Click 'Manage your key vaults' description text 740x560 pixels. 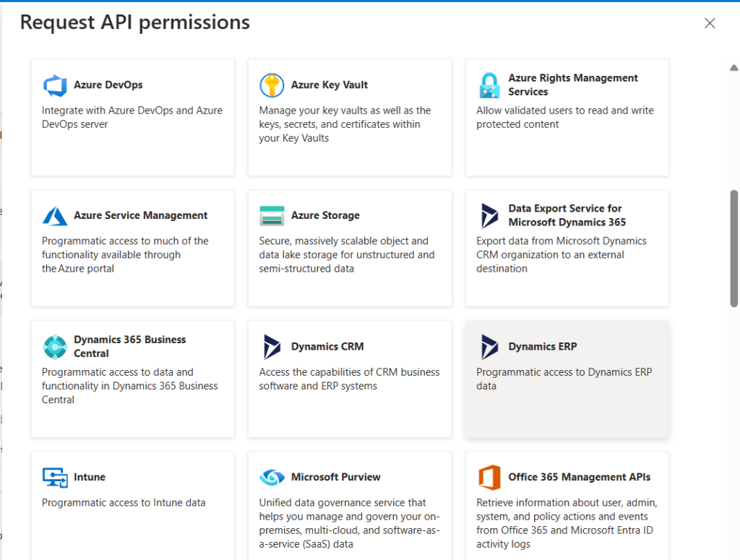click(345, 124)
